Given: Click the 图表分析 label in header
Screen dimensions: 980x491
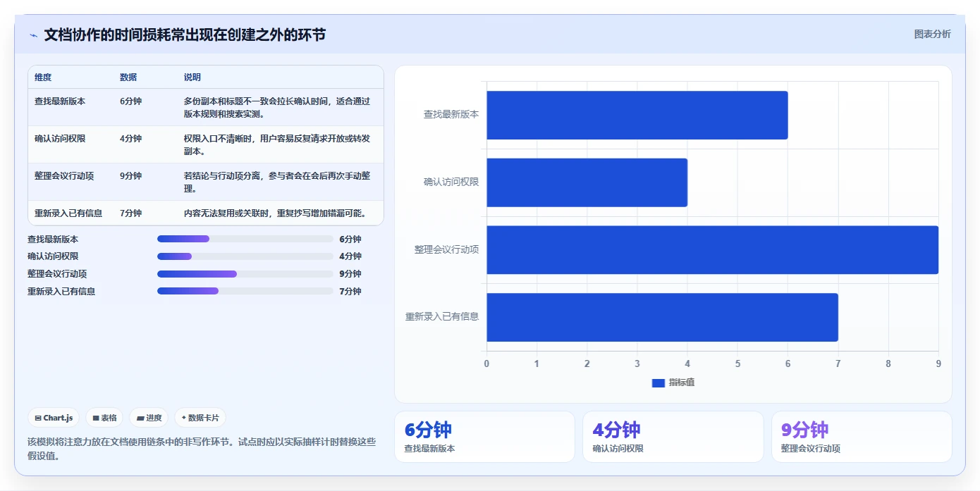Looking at the screenshot, I should coord(932,34).
